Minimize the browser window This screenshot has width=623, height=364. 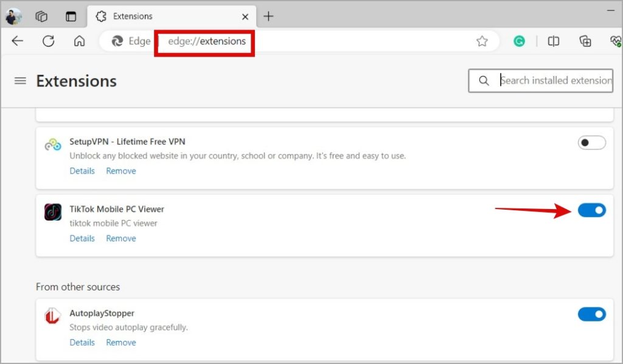pos(611,11)
